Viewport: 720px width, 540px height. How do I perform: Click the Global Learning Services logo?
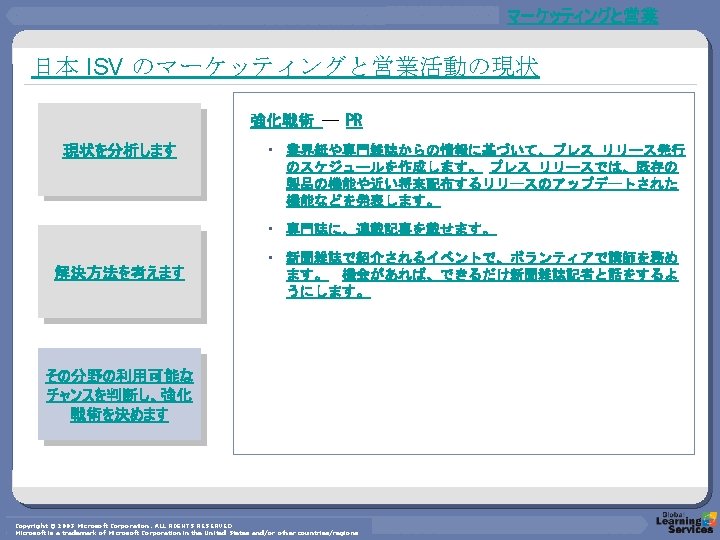[x=686, y=523]
